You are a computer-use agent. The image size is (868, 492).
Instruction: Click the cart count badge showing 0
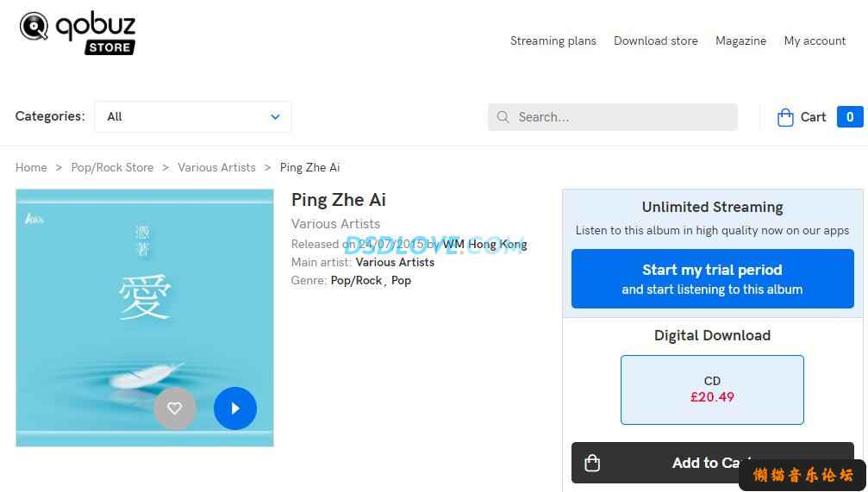850,117
